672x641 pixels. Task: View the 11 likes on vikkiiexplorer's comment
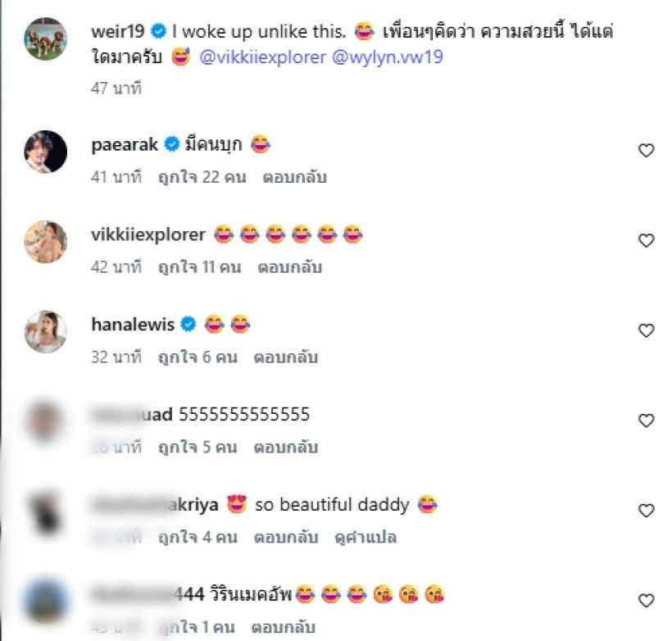pos(200,267)
